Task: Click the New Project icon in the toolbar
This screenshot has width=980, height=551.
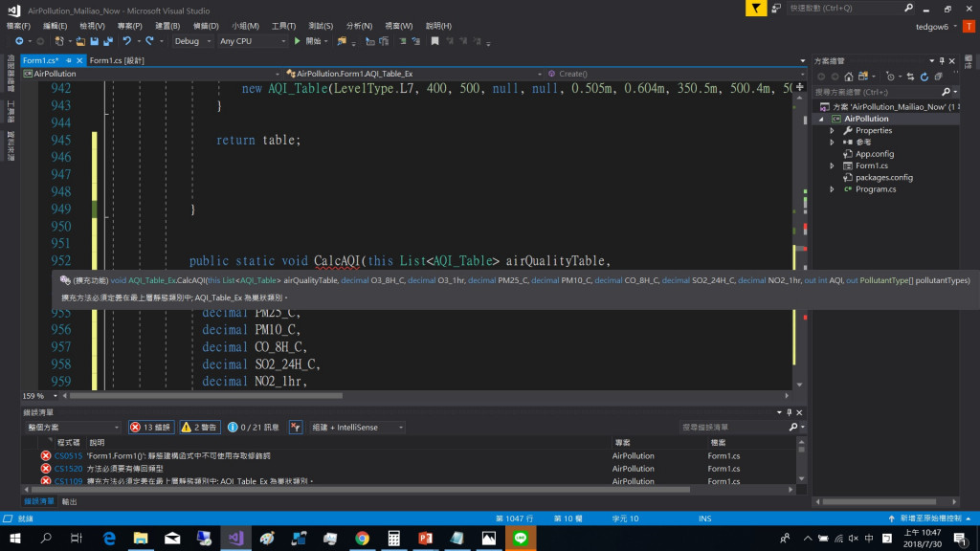Action: click(x=59, y=41)
